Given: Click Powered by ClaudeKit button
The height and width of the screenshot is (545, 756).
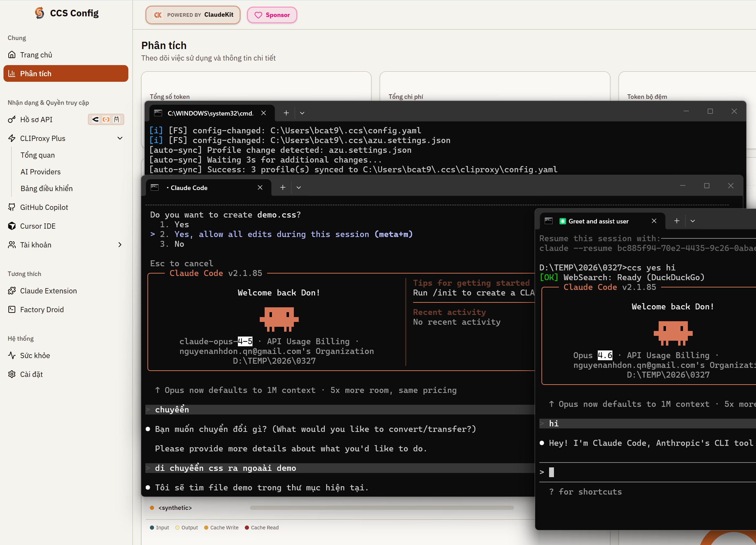Looking at the screenshot, I should 193,15.
